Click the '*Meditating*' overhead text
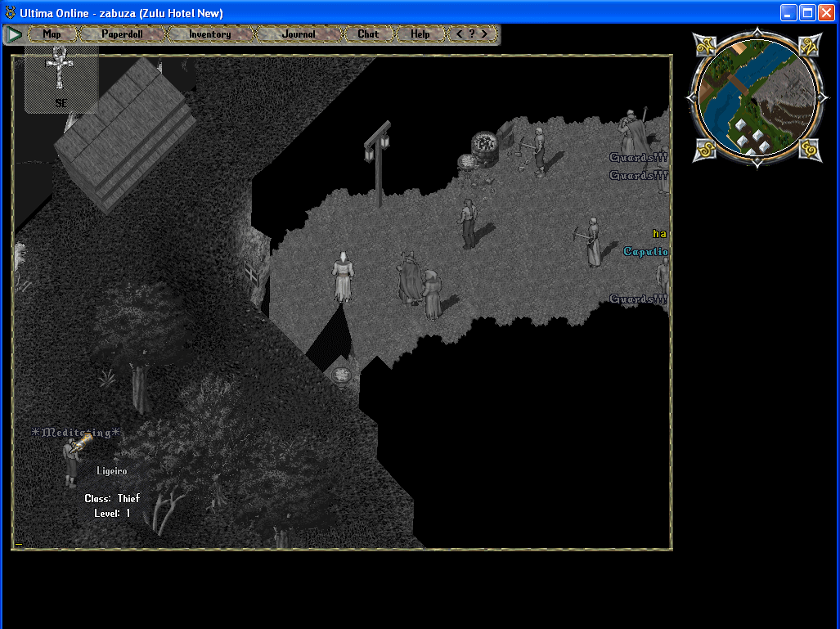This screenshot has height=629, width=840. 76,433
